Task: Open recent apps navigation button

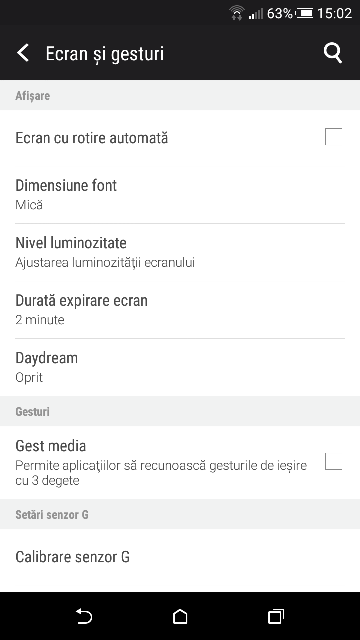Action: (276, 616)
